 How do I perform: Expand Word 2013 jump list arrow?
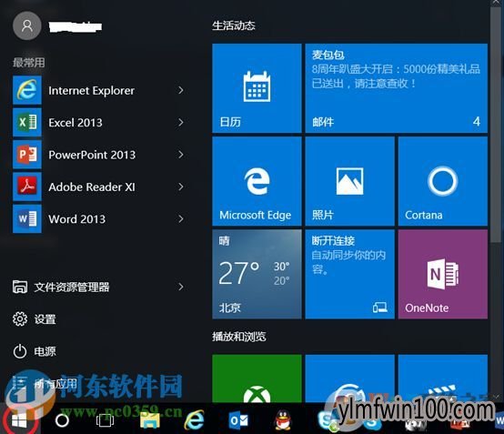(181, 219)
